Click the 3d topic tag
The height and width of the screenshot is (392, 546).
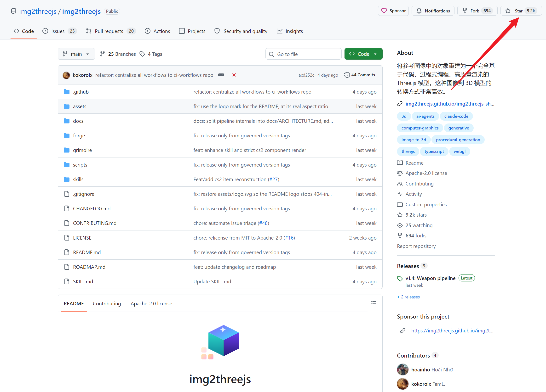click(x=404, y=116)
